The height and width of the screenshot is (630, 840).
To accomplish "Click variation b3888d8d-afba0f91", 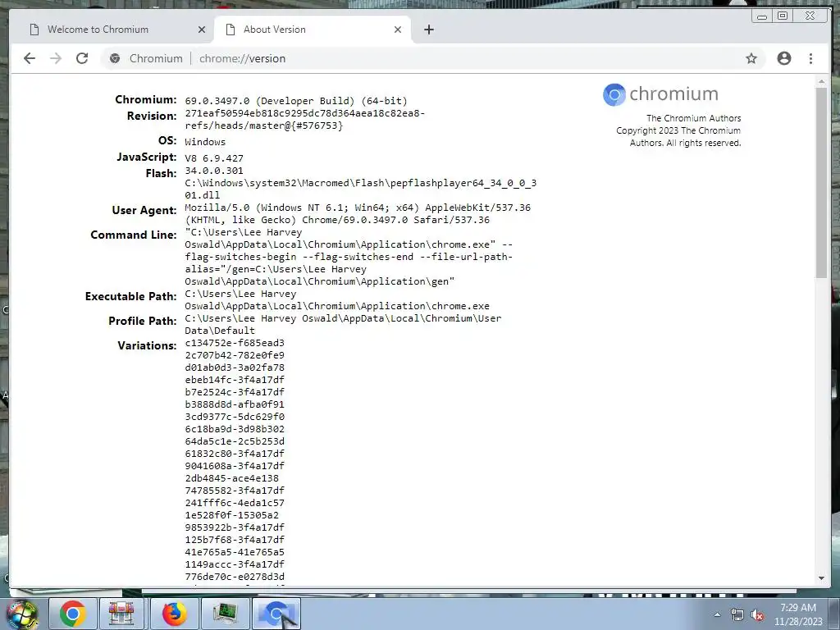I will (235, 404).
